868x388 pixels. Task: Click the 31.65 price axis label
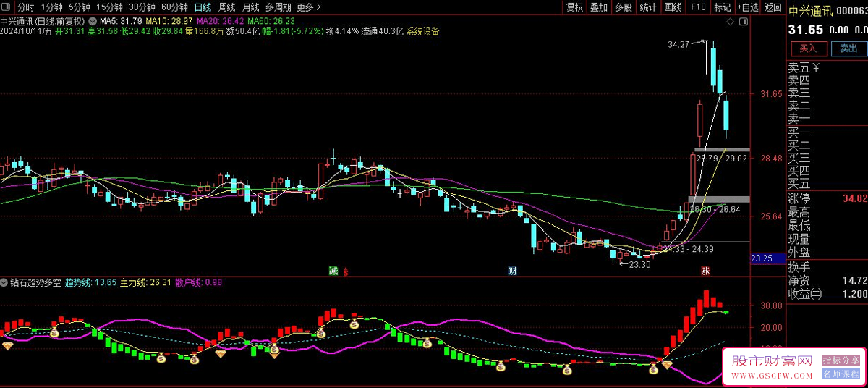click(771, 94)
